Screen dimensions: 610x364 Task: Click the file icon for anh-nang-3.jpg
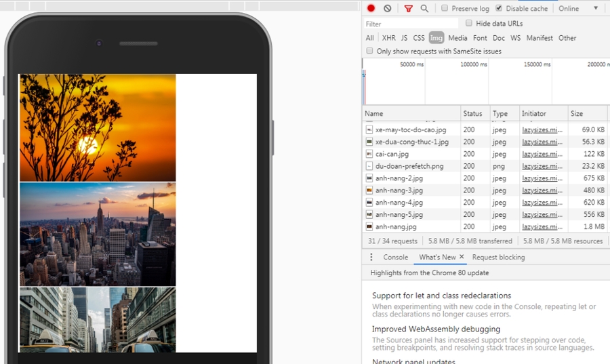click(x=369, y=190)
